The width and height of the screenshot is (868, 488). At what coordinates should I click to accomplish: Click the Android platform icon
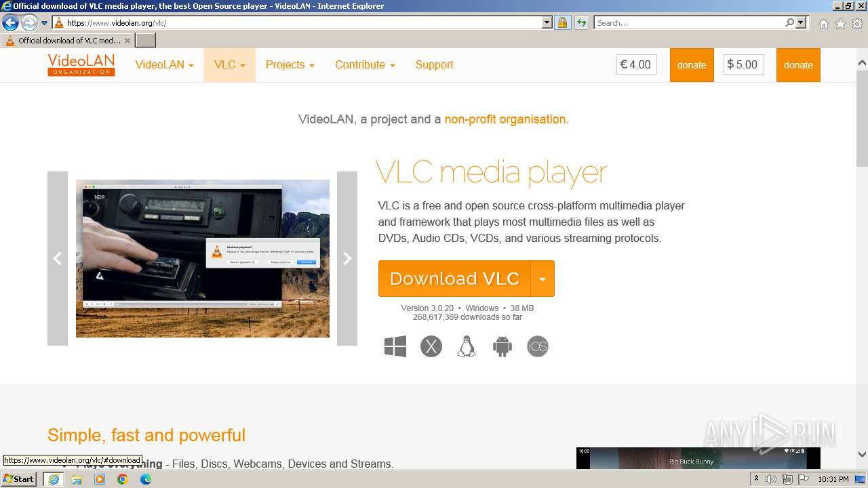tap(502, 346)
